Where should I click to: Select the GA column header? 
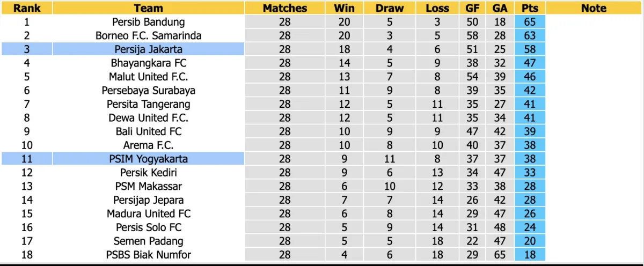click(500, 8)
